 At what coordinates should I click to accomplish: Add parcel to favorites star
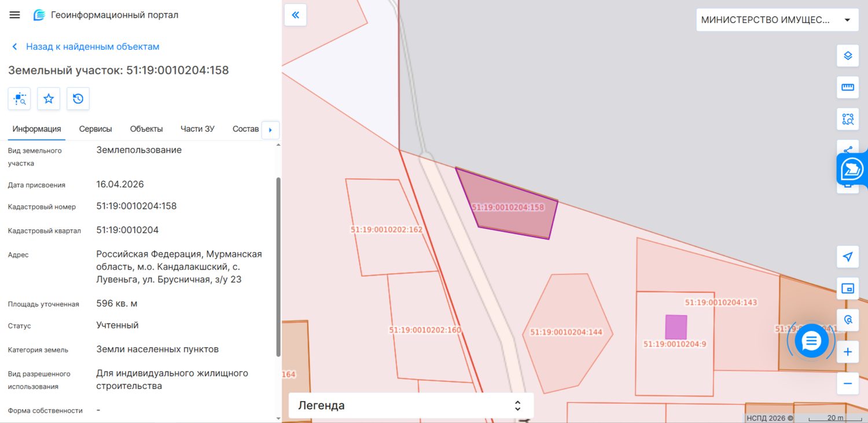tap(49, 99)
